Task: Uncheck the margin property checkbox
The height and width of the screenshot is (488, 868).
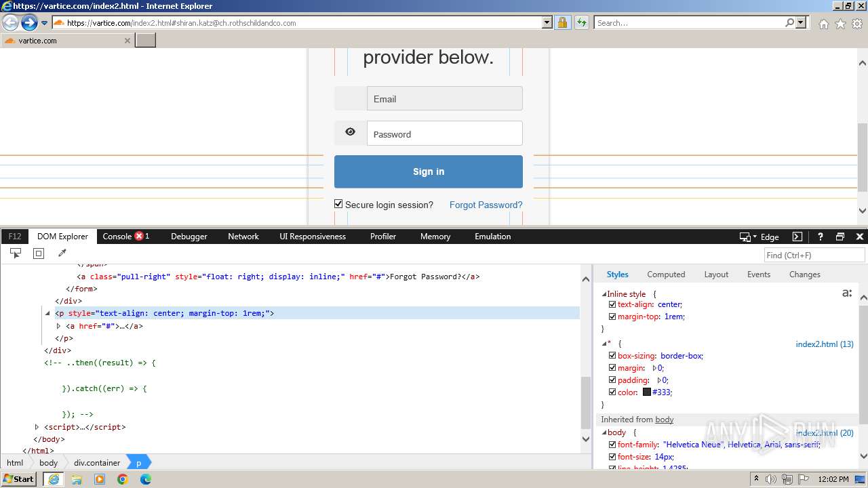Action: pos(612,368)
